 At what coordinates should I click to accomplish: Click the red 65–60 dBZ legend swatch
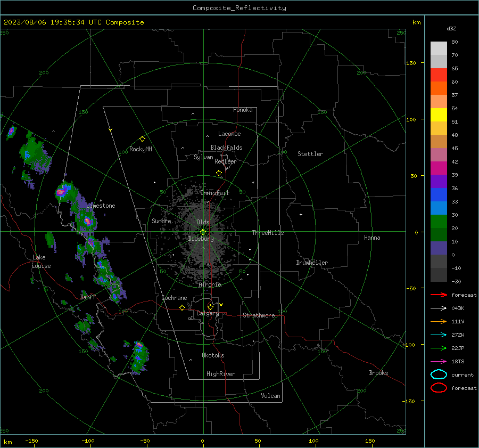coord(439,75)
